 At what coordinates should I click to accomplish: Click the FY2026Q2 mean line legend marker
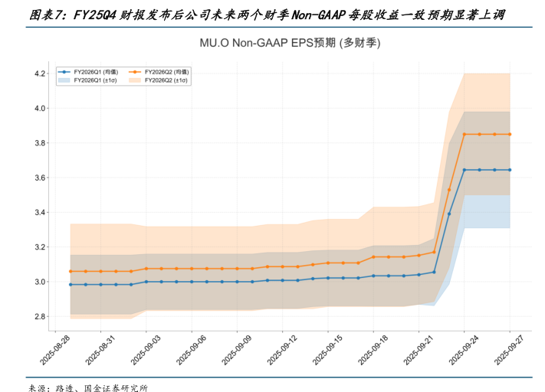click(136, 71)
